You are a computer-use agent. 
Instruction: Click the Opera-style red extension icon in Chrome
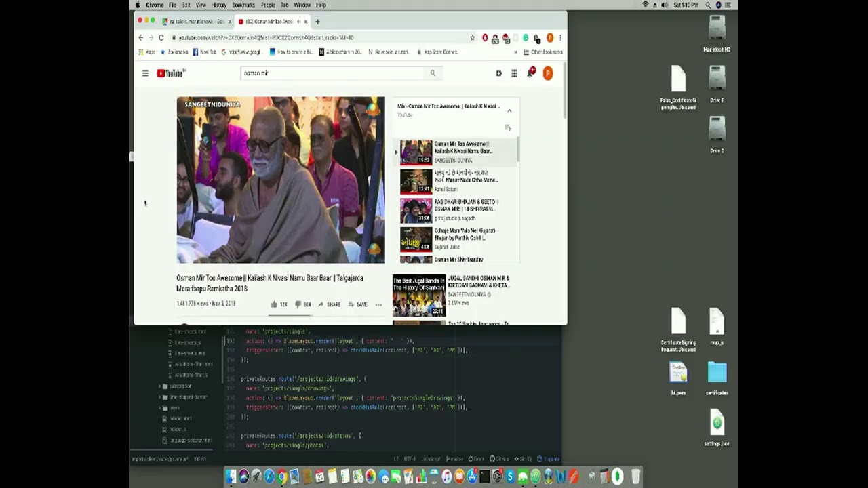[485, 37]
